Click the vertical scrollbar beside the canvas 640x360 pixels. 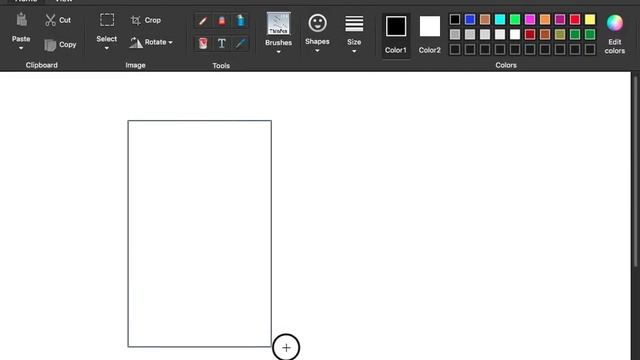coord(635,171)
